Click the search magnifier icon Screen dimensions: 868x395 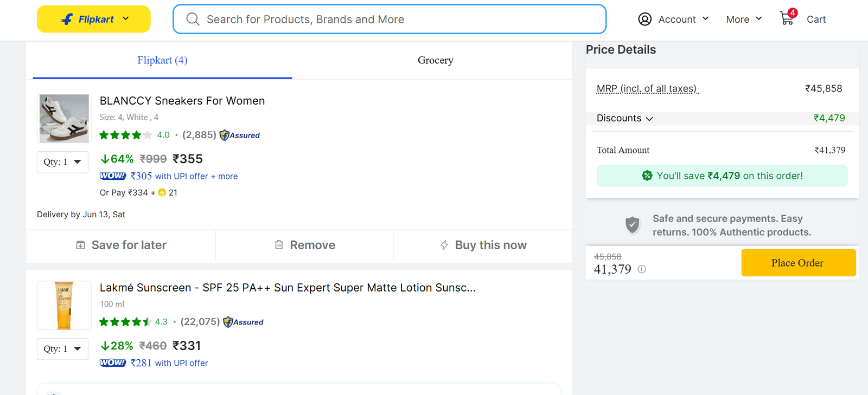(193, 20)
